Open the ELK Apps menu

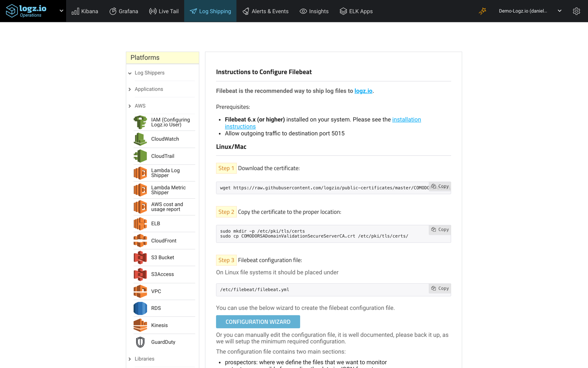click(x=356, y=11)
